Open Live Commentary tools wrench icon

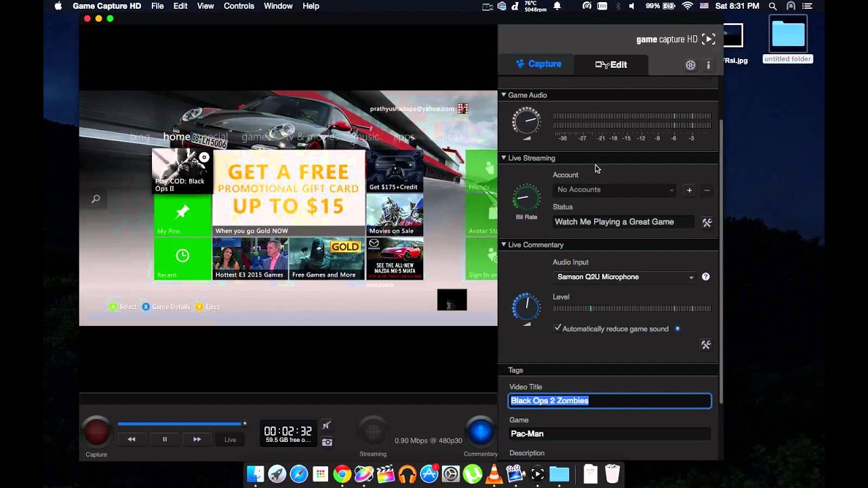coord(706,345)
